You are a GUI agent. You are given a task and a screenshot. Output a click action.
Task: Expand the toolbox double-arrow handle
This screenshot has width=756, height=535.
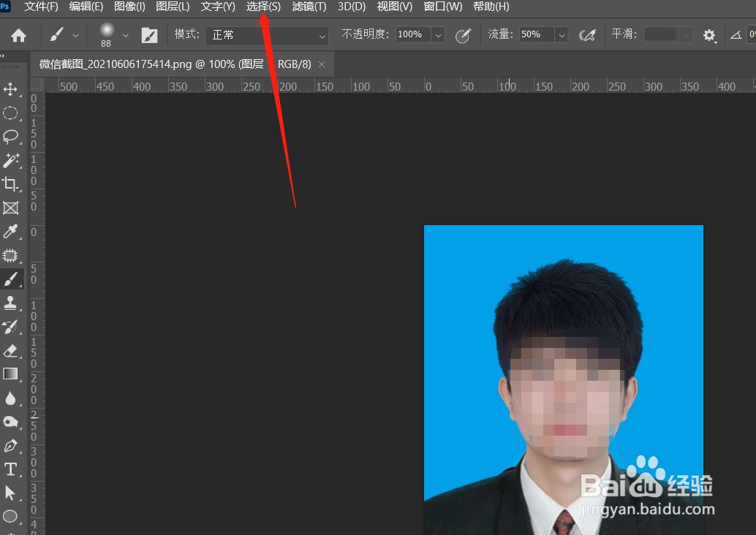[x=2, y=56]
